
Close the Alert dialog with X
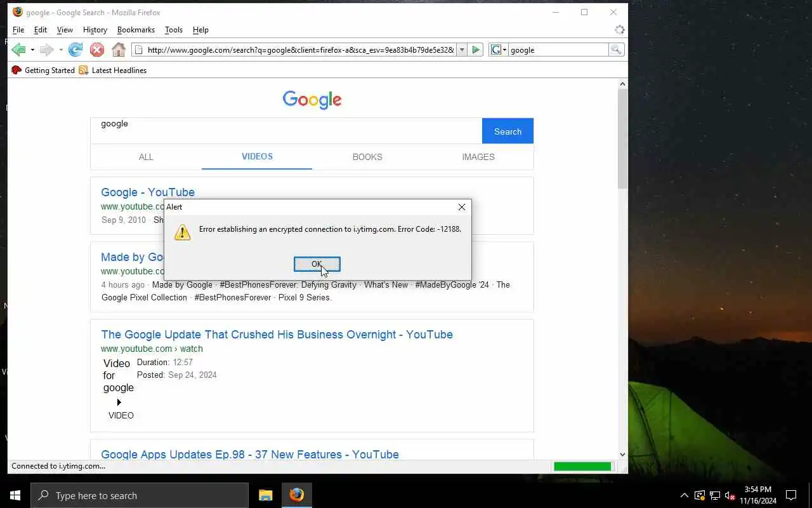pos(462,207)
